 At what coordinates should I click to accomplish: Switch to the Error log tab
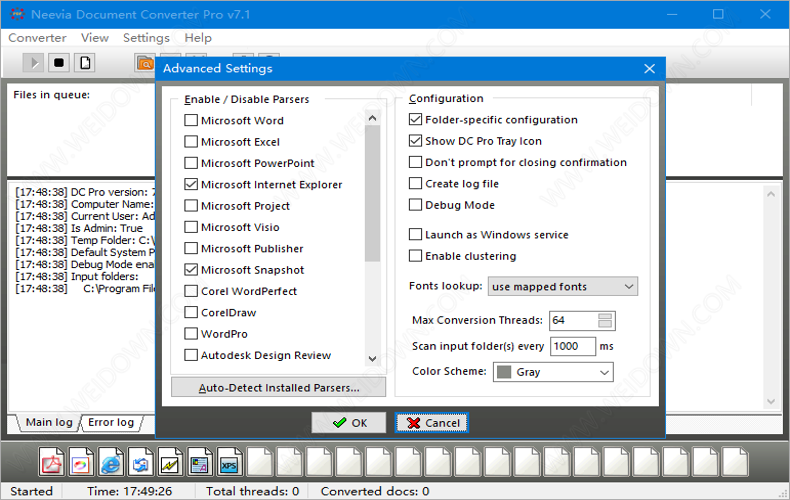pyautogui.click(x=111, y=422)
